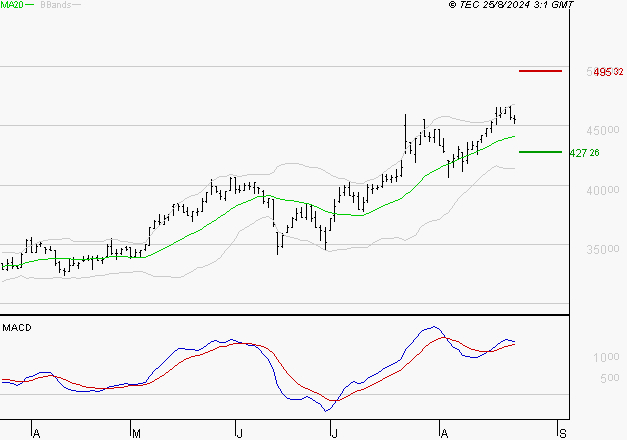Screen dimensions: 627x440
Task: Click the S month marker on time axis
Action: pos(563,434)
